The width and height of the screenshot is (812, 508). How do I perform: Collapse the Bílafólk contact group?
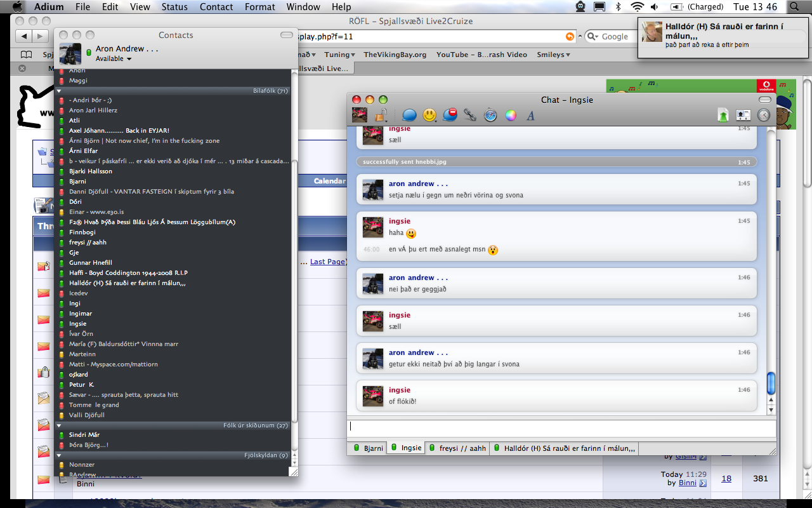pyautogui.click(x=59, y=91)
